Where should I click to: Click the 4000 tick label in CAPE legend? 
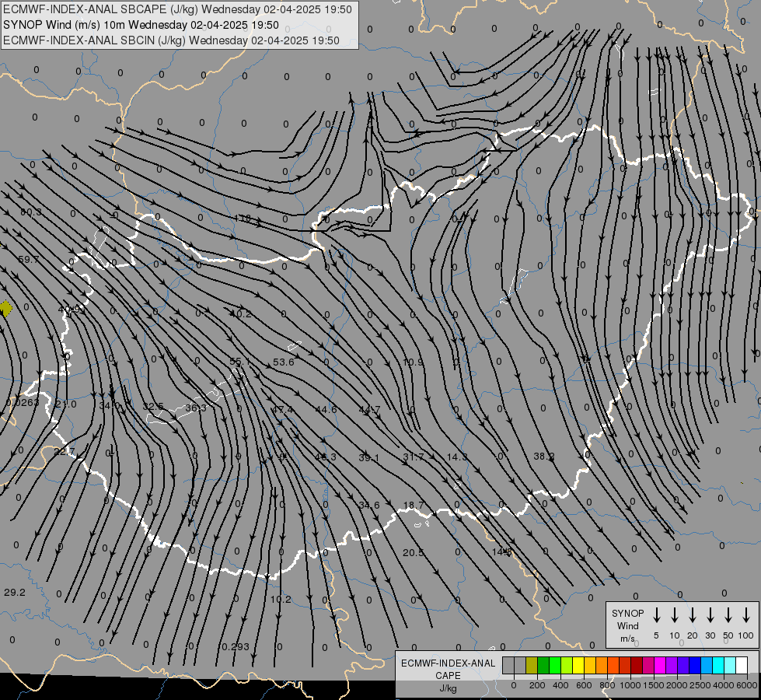[x=724, y=685]
